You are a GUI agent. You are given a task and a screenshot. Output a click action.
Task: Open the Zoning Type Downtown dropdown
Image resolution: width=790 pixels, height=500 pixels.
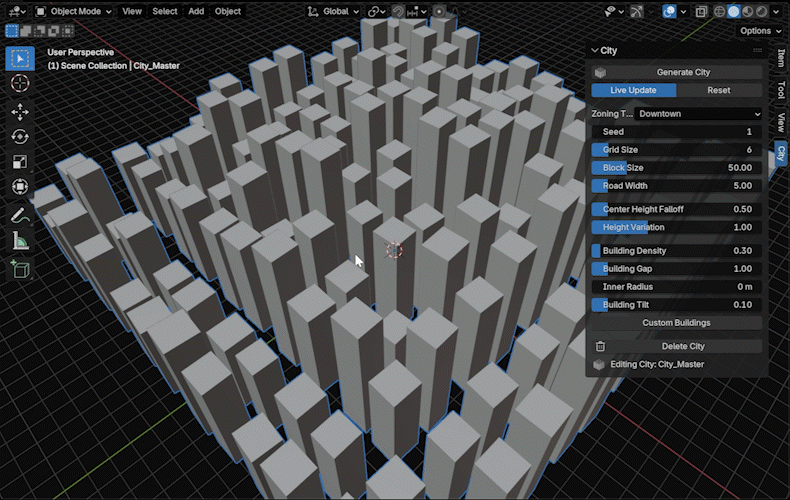pyautogui.click(x=698, y=114)
